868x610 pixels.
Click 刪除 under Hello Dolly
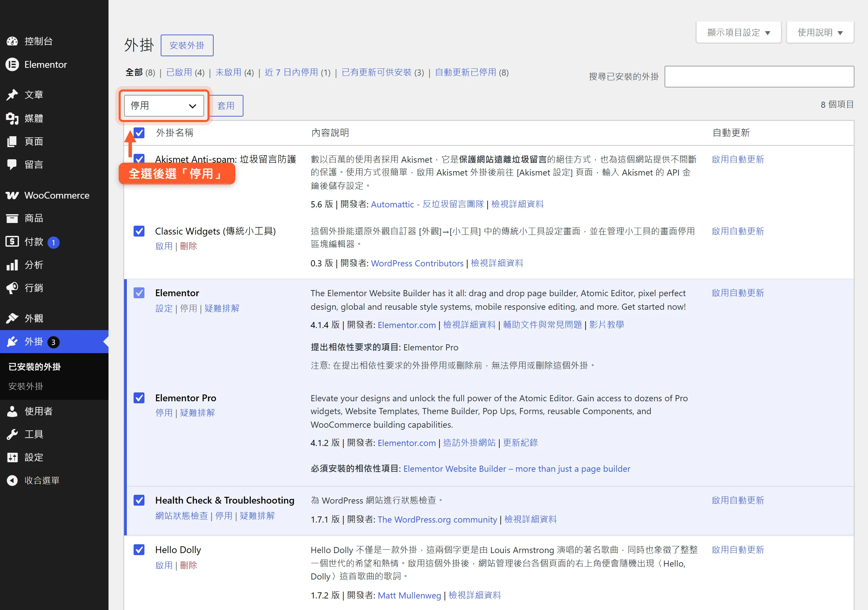189,565
